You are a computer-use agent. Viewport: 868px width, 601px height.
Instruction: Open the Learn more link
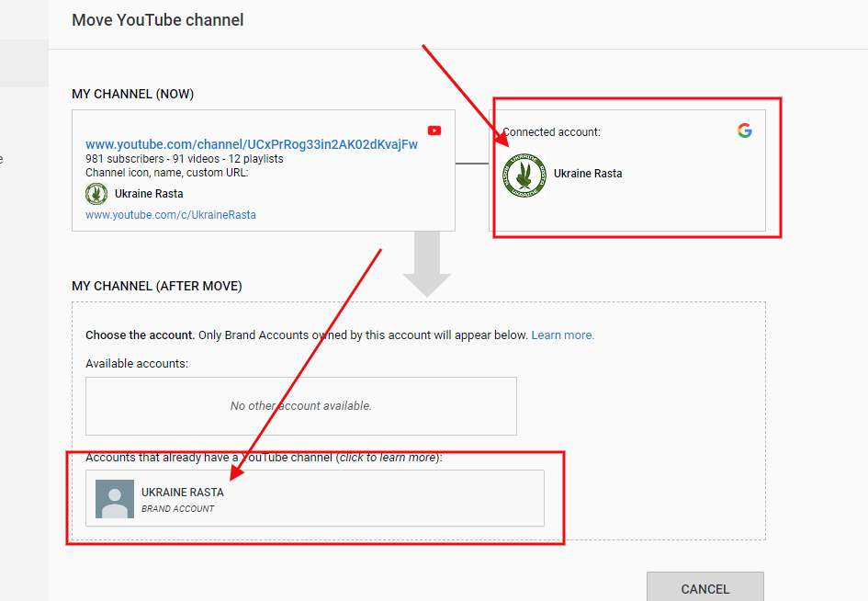coord(562,335)
